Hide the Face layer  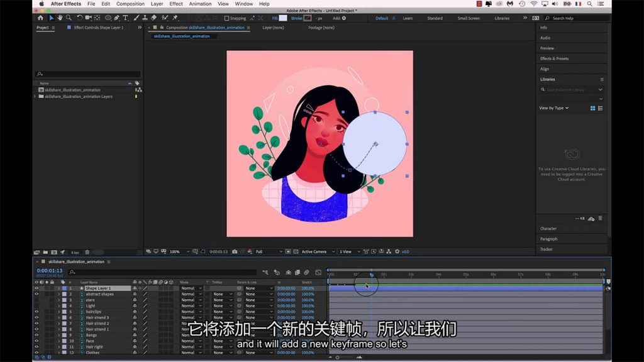pos(36,341)
